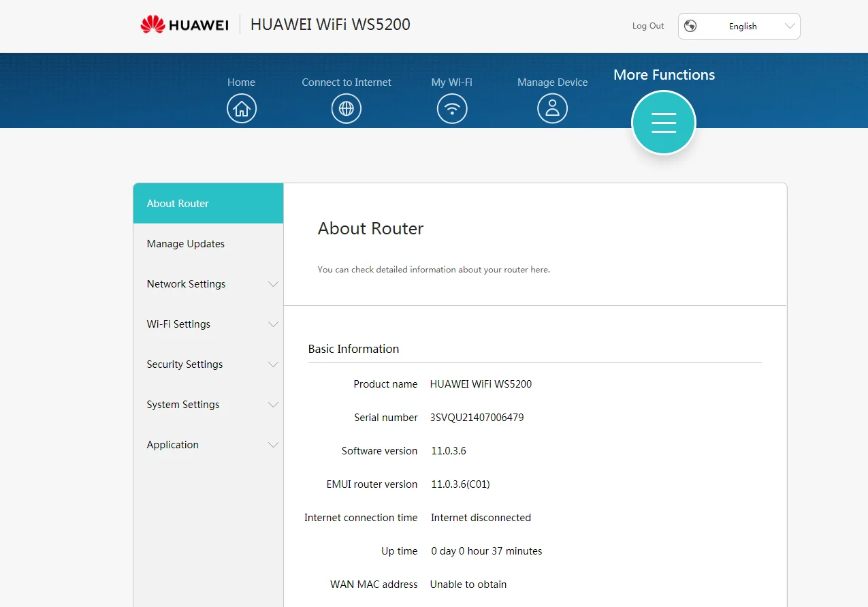Open the My Wi-Fi signal icon
Image resolution: width=868 pixels, height=607 pixels.
pos(452,109)
